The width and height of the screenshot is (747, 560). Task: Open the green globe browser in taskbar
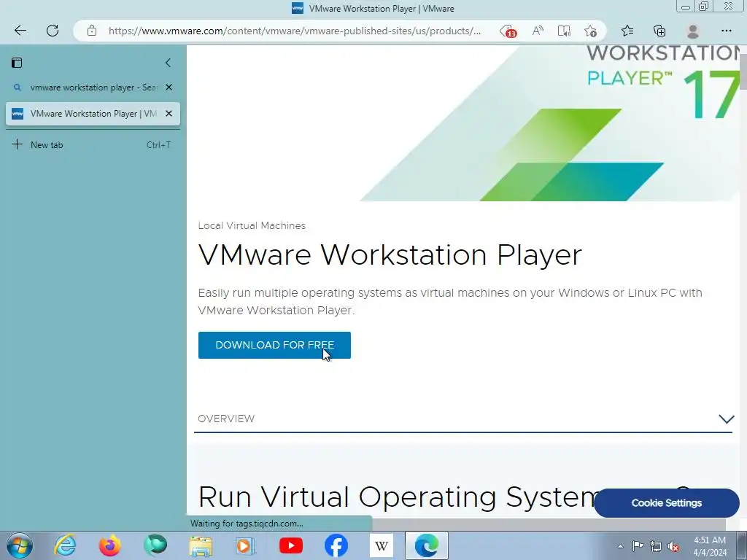[x=155, y=545]
